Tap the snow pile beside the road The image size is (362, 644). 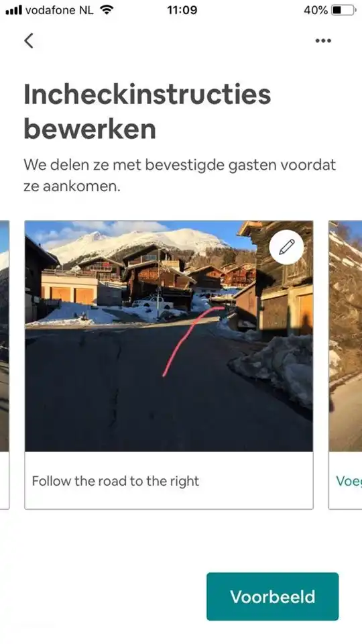pos(275,368)
